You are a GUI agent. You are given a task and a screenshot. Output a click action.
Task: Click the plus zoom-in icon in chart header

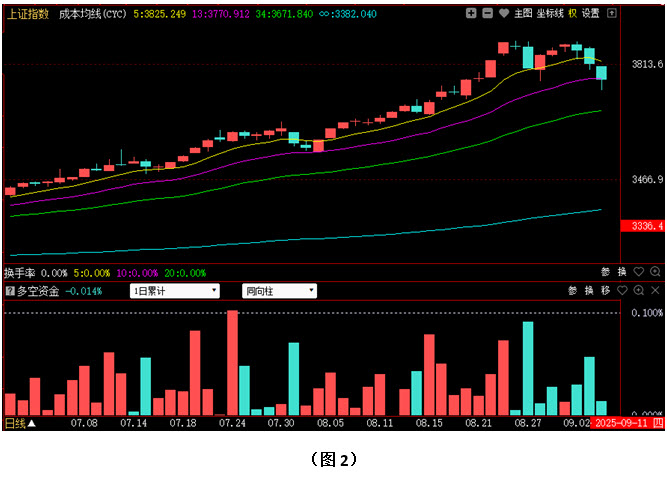(471, 13)
